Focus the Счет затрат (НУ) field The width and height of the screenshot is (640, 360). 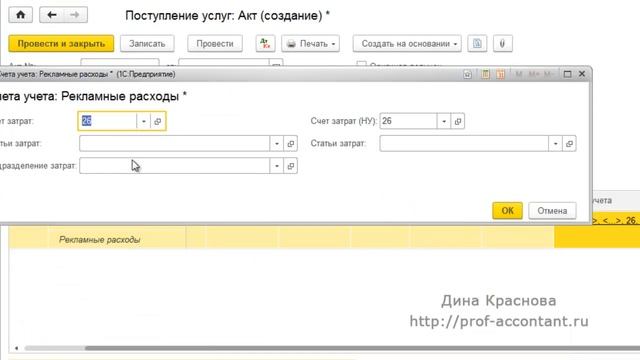click(408, 121)
